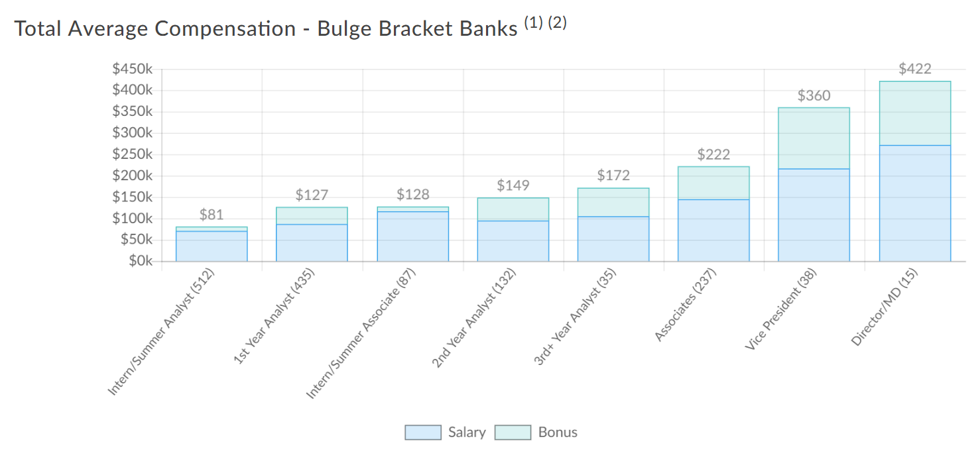Click the 2nd Year Analyst bonus segment
This screenshot has width=980, height=459.
tap(513, 209)
